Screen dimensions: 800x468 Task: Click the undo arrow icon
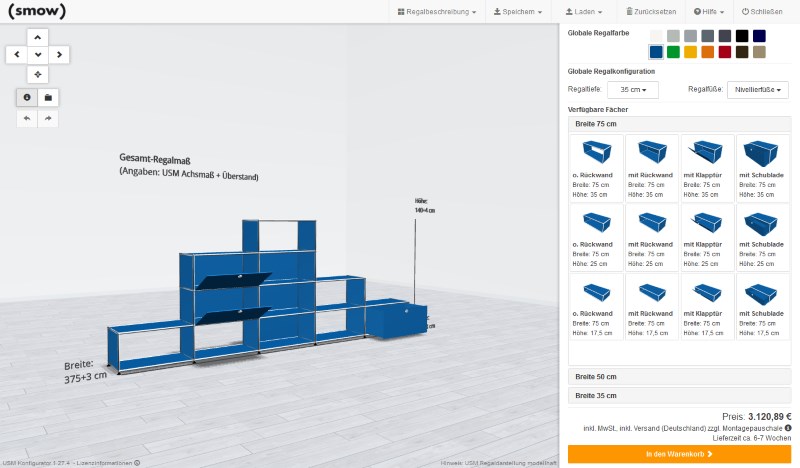pyautogui.click(x=27, y=119)
